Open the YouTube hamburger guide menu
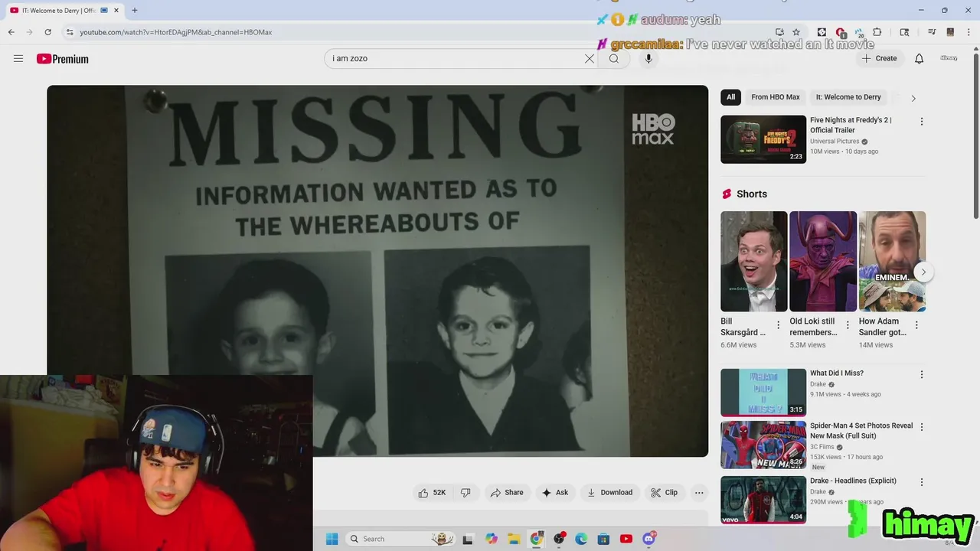Image resolution: width=980 pixels, height=551 pixels. click(x=18, y=59)
